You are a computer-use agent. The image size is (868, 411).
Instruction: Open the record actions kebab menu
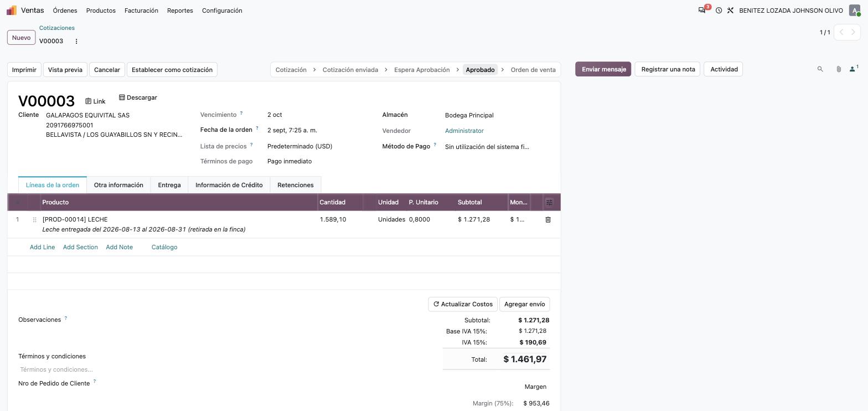click(x=76, y=41)
